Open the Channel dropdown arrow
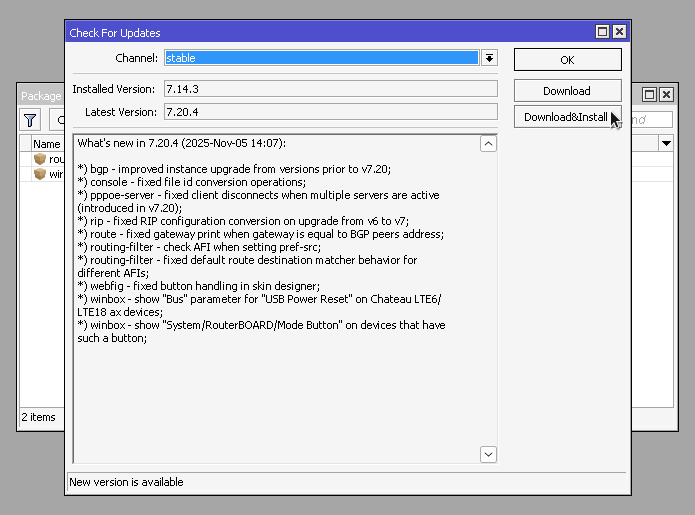This screenshot has width=695, height=515. (x=489, y=58)
